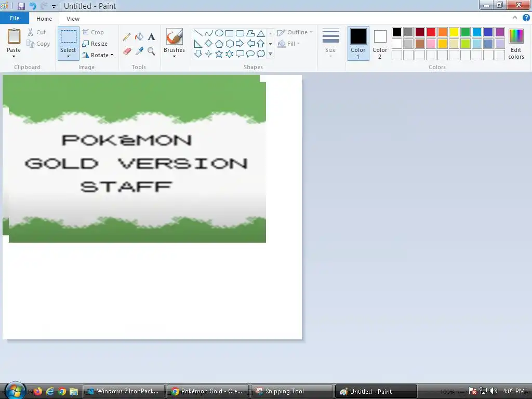Collapse the ribbon with the chevron

pos(515,18)
